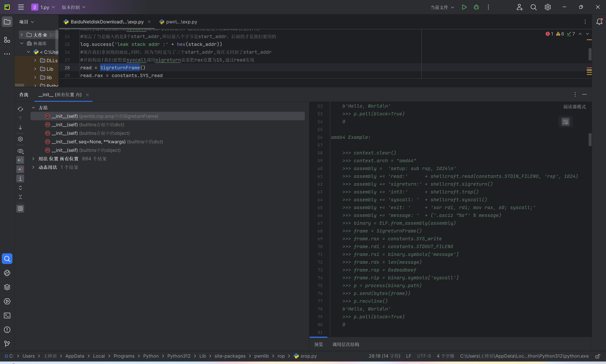Viewport: 606px width, 364px height.
Task: Click the green Run button
Action: click(x=464, y=7)
